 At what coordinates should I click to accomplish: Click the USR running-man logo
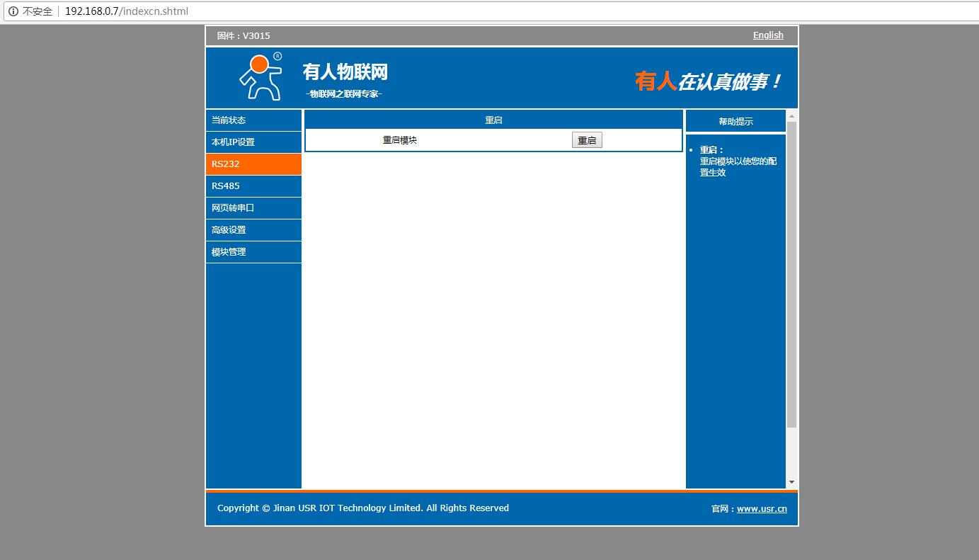[x=259, y=76]
